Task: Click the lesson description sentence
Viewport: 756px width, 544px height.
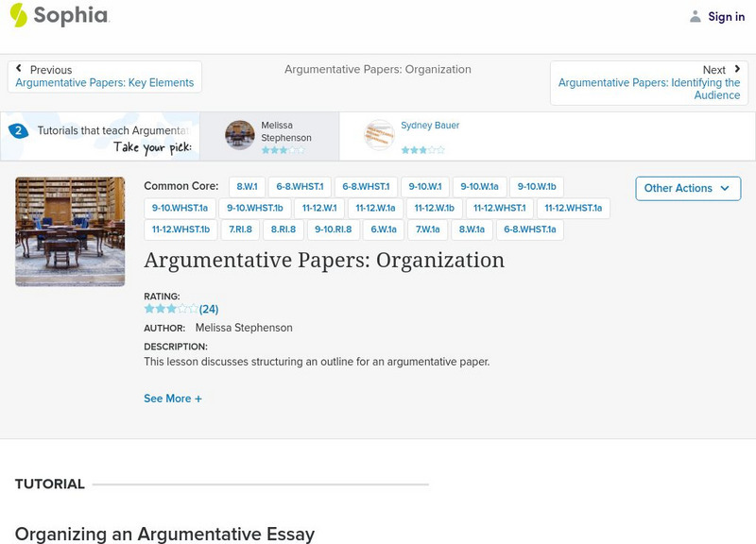Action: pyautogui.click(x=317, y=362)
